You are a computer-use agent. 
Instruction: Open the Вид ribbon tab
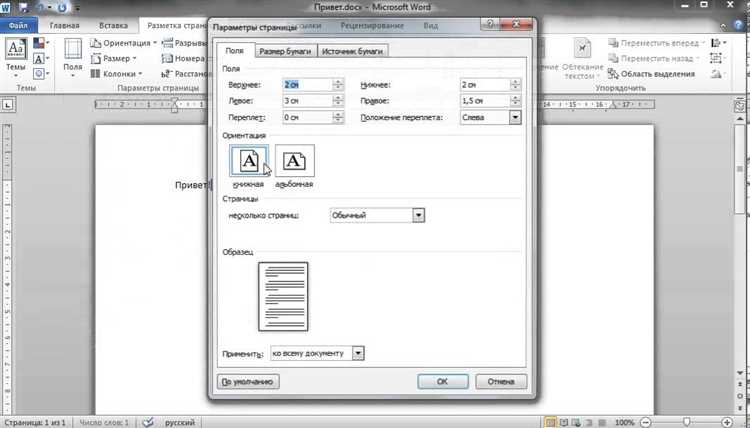[x=430, y=25]
